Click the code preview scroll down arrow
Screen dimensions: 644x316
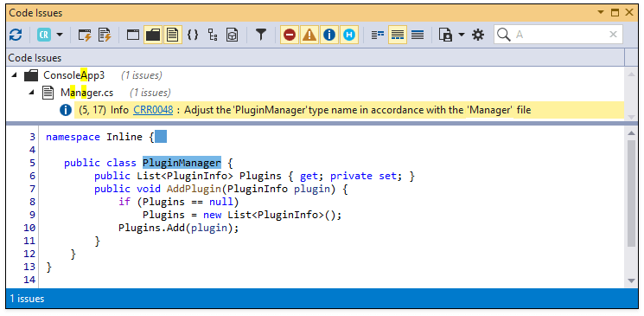[x=631, y=281]
